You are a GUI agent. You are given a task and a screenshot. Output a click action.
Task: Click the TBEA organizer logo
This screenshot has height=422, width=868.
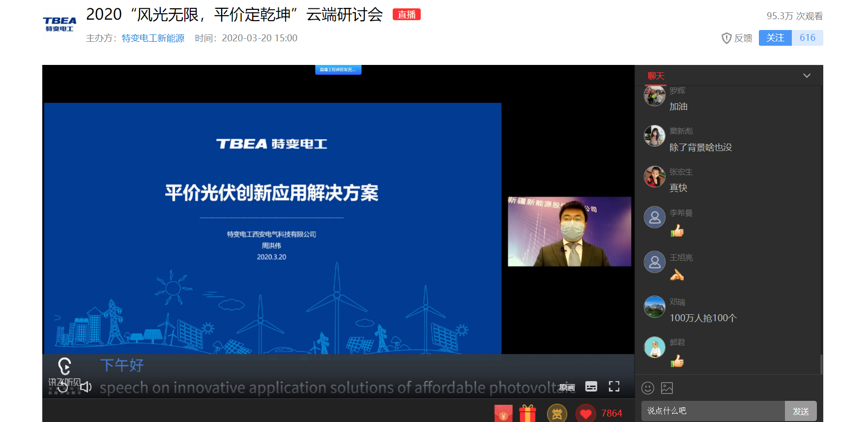coord(59,24)
